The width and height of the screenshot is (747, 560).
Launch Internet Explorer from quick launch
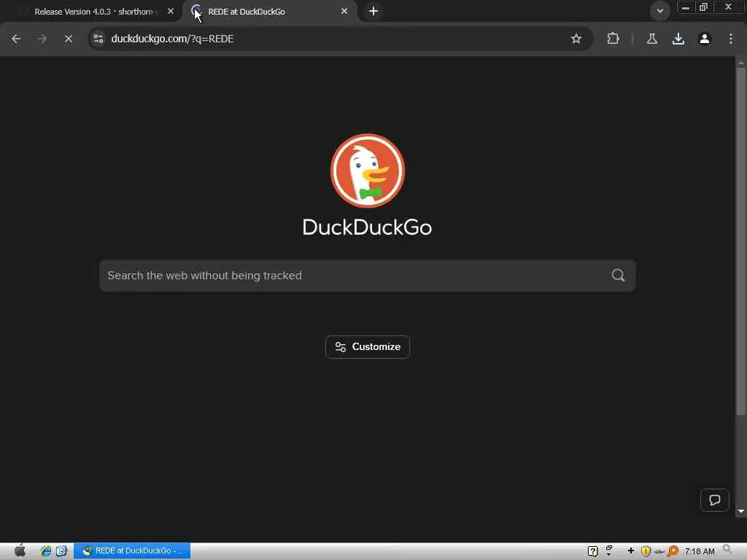point(46,551)
